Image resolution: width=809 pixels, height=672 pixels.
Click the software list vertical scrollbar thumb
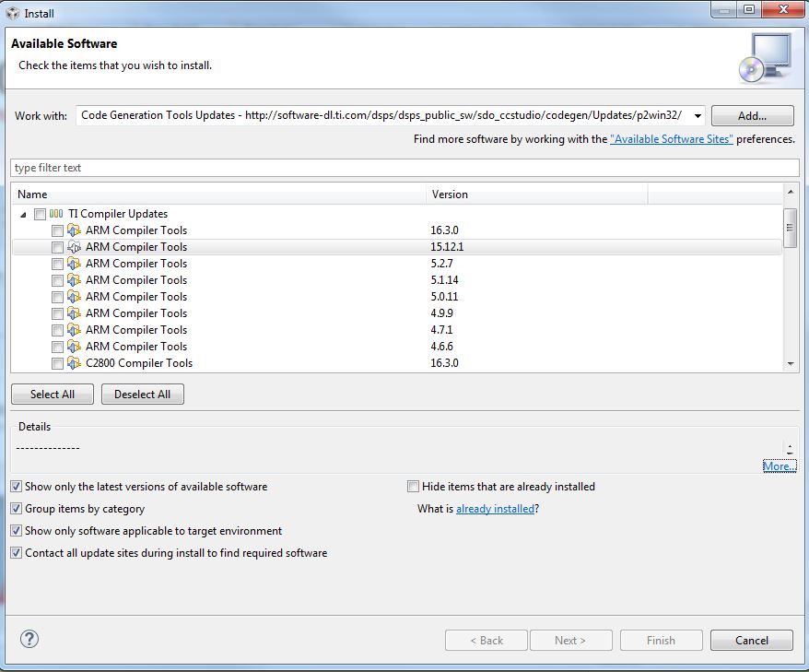tap(790, 228)
